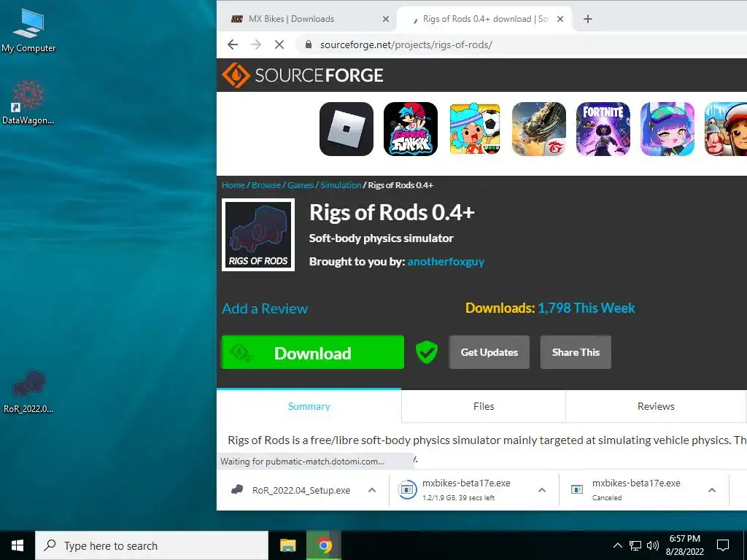Click the Roblox game ad icon
This screenshot has height=560, width=747.
coord(347,129)
